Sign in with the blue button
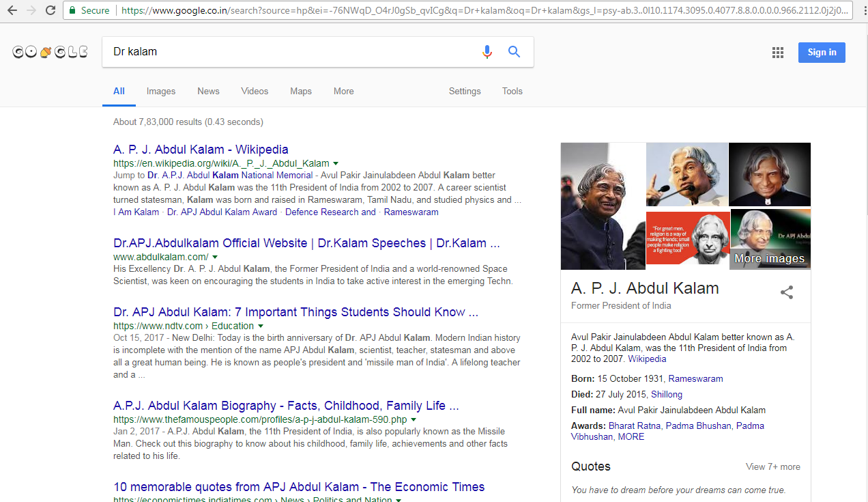This screenshot has height=502, width=868. pyautogui.click(x=822, y=53)
